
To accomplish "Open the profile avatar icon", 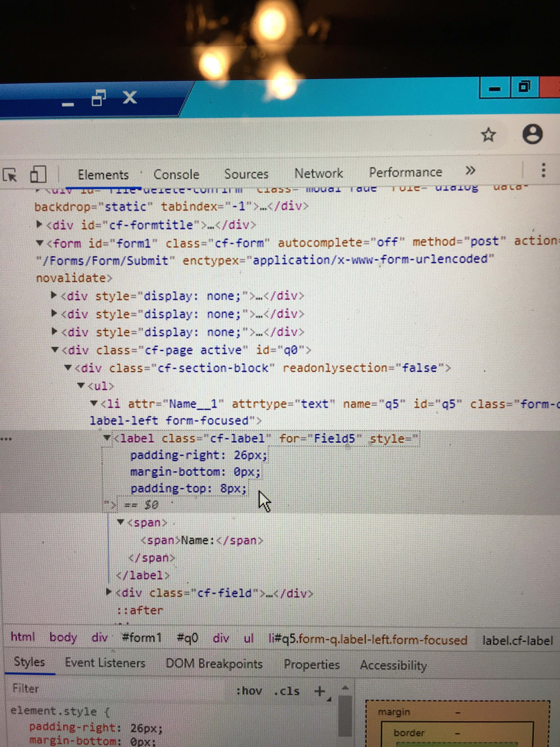I will 532,134.
